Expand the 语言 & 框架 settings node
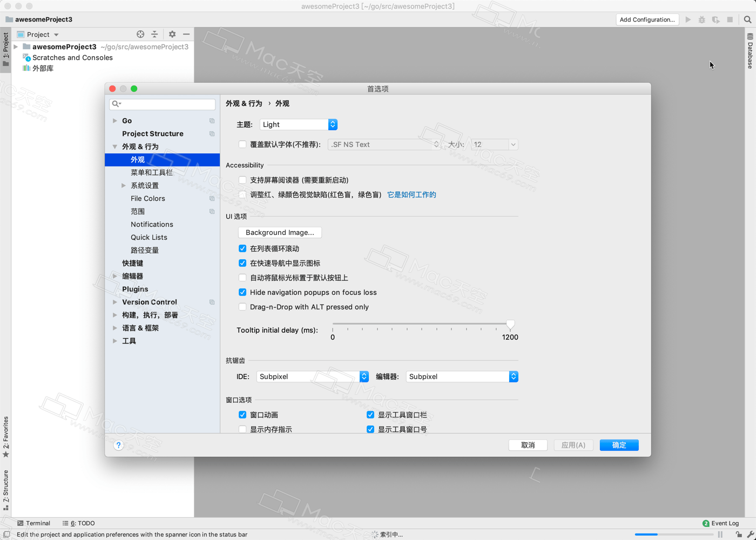The image size is (756, 540). [x=114, y=328]
